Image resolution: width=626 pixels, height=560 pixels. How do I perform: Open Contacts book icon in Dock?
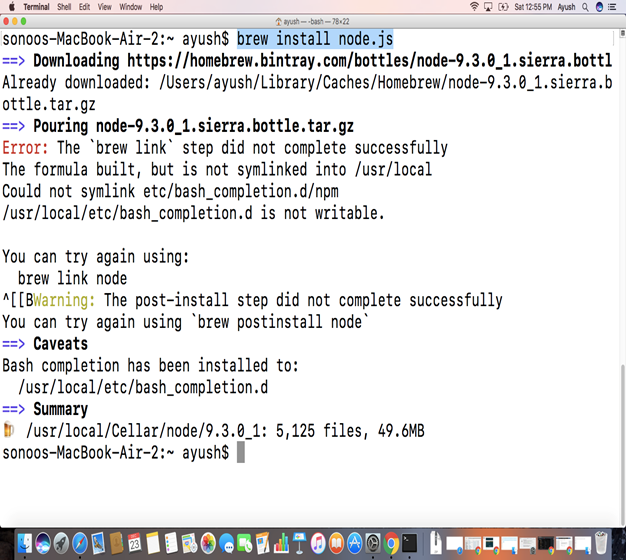tap(116, 544)
